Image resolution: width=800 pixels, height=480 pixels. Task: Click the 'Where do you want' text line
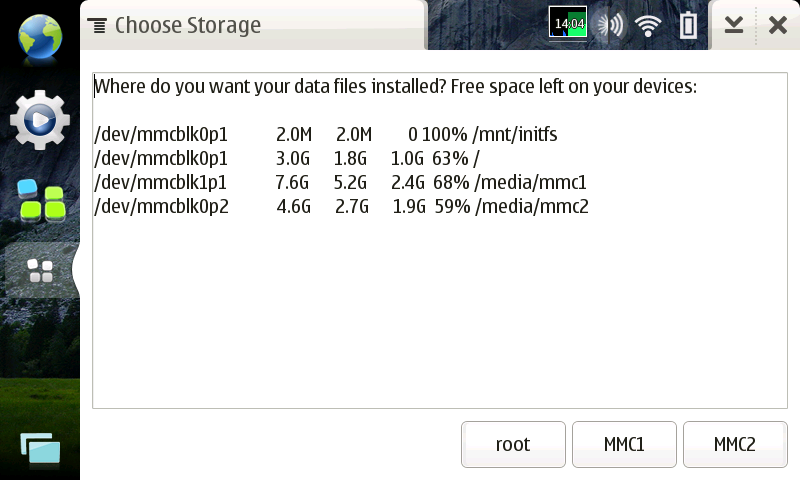(395, 86)
